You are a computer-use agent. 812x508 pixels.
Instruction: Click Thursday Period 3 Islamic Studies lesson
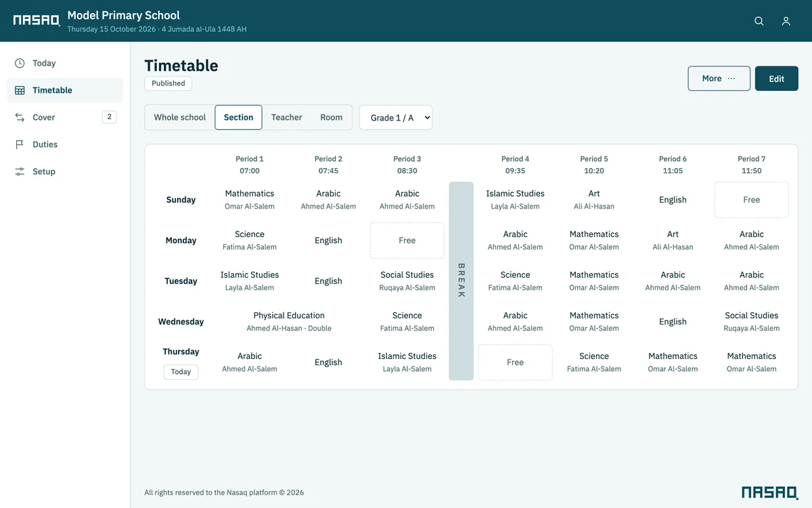[407, 362]
